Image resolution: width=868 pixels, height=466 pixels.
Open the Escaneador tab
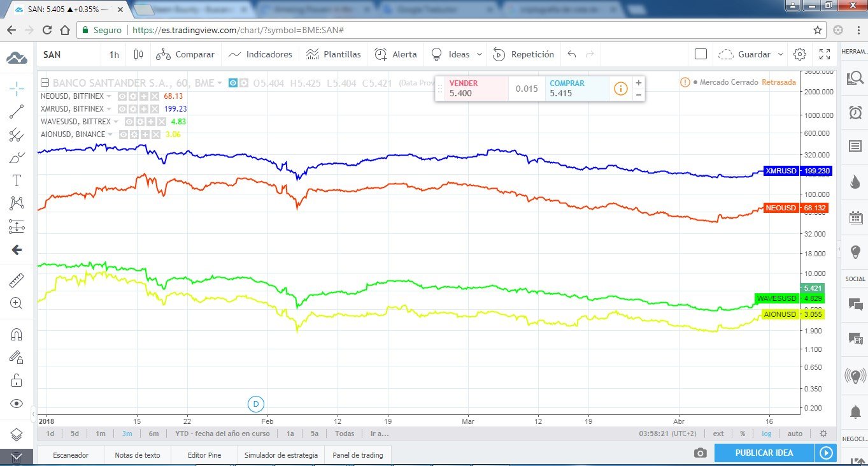tap(71, 455)
